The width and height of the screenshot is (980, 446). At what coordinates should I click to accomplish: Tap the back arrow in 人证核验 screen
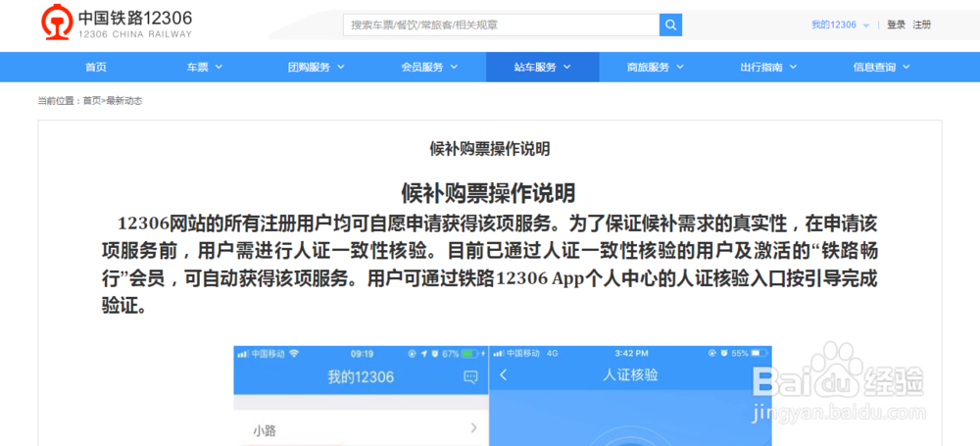(x=504, y=375)
